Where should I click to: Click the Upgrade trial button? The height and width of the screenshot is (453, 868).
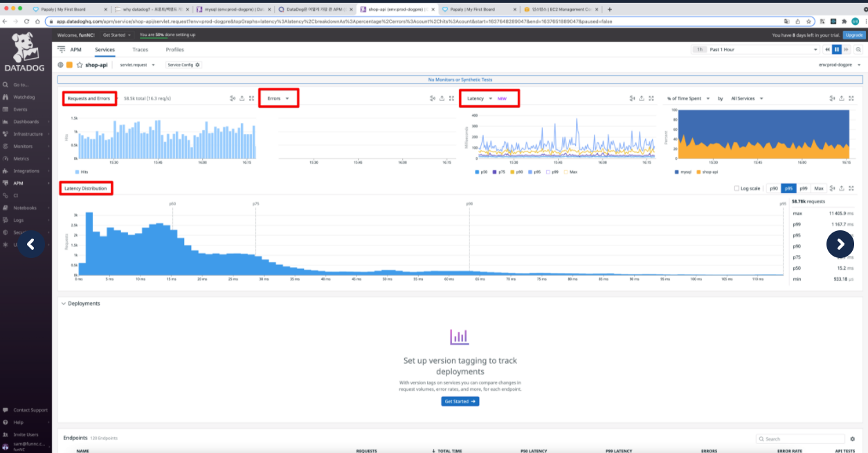point(853,35)
